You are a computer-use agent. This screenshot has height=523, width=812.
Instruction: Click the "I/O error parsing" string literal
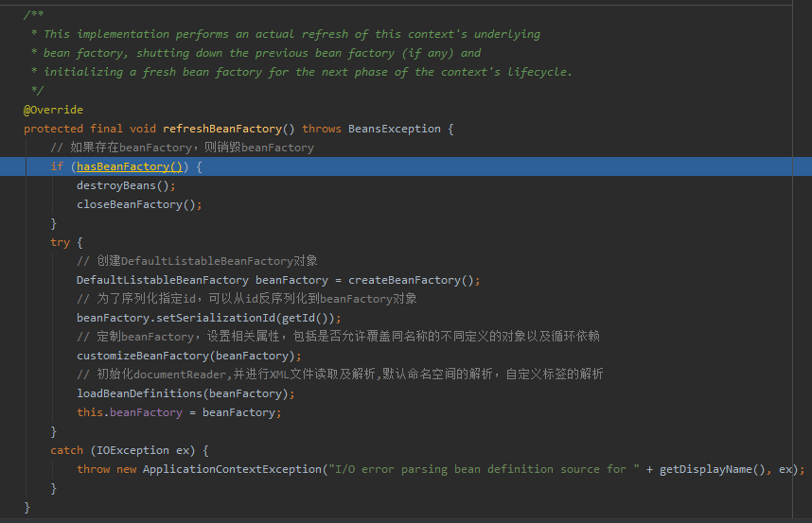pyautogui.click(x=483, y=469)
